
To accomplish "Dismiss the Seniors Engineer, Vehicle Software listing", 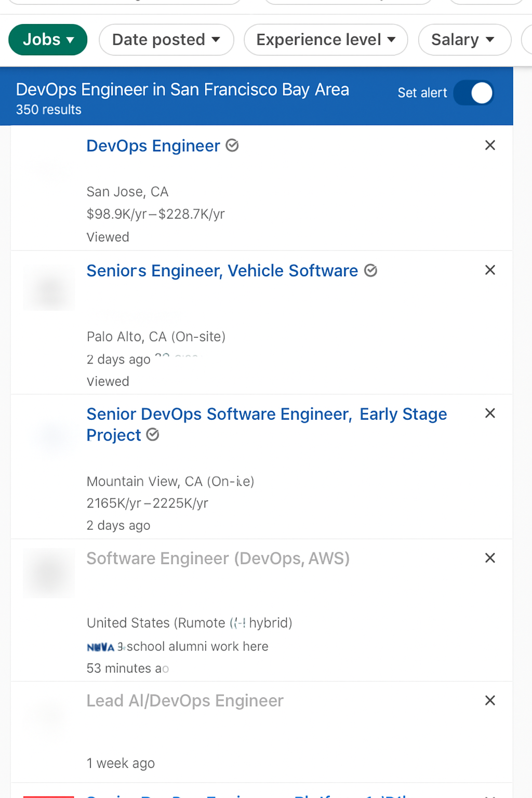I will pyautogui.click(x=490, y=270).
